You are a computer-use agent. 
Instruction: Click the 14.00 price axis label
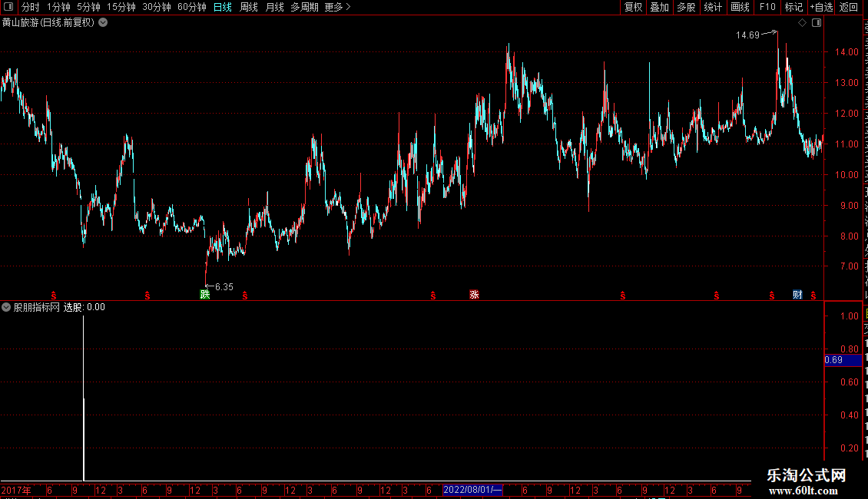[x=846, y=52]
